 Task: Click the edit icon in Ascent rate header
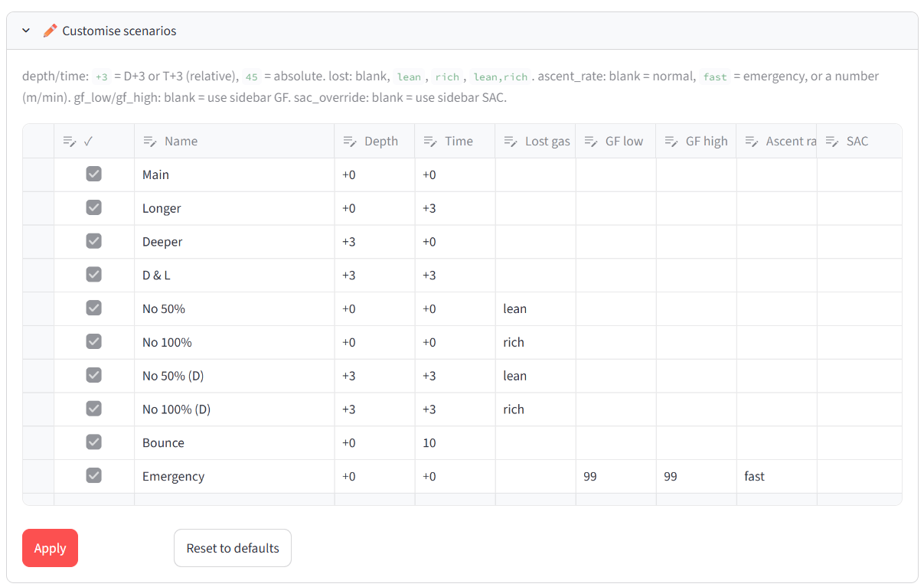(752, 141)
